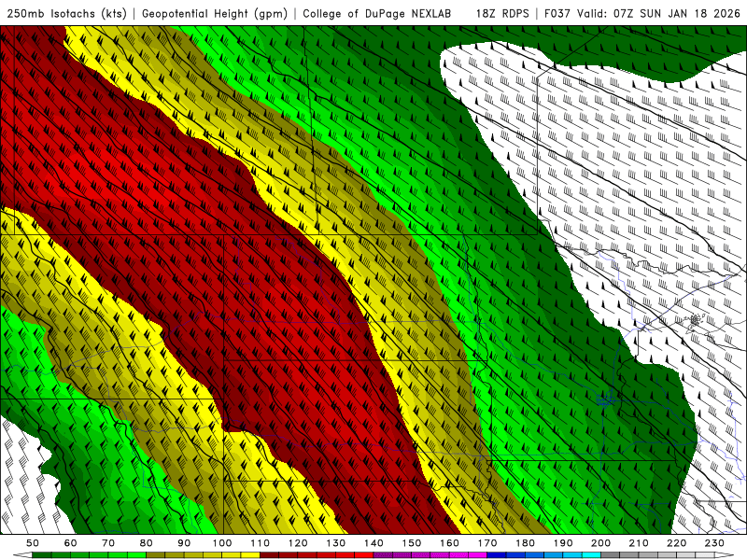The height and width of the screenshot is (560, 747).
Task: Click the legend value 220
Action: pos(676,543)
